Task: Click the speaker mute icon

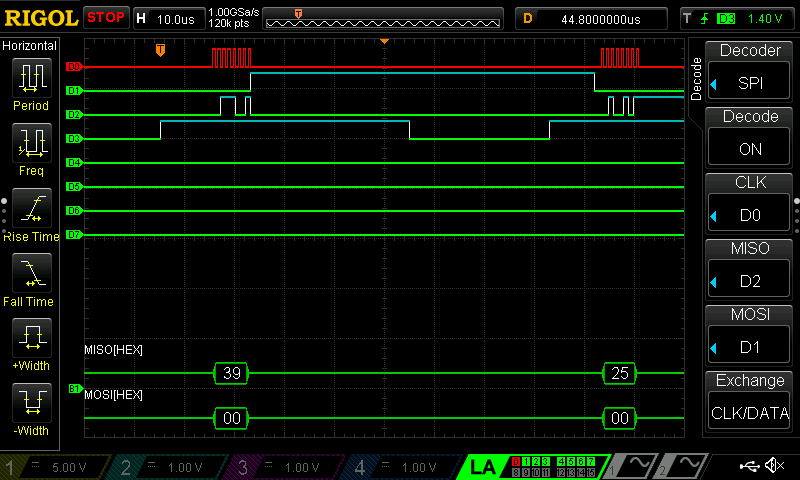Action: coord(774,466)
